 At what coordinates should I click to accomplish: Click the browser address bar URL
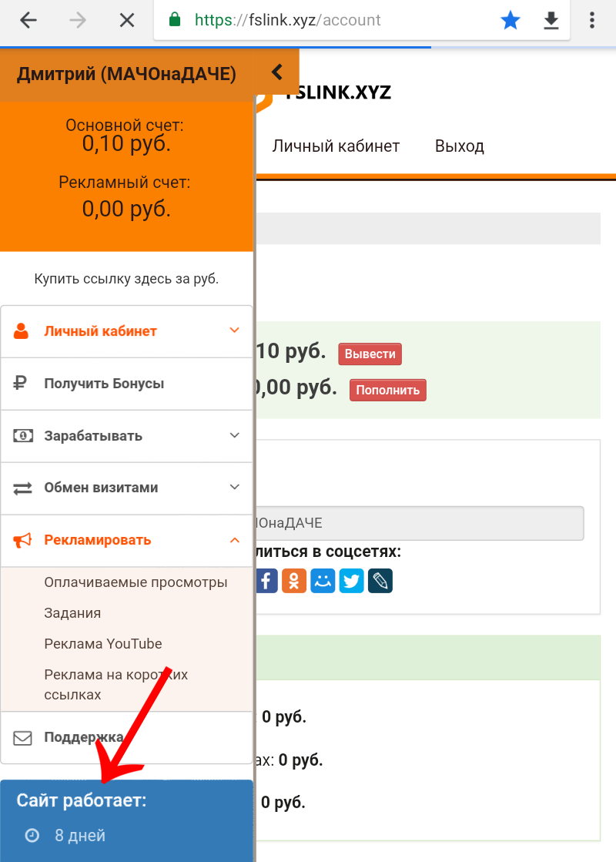coord(323,21)
